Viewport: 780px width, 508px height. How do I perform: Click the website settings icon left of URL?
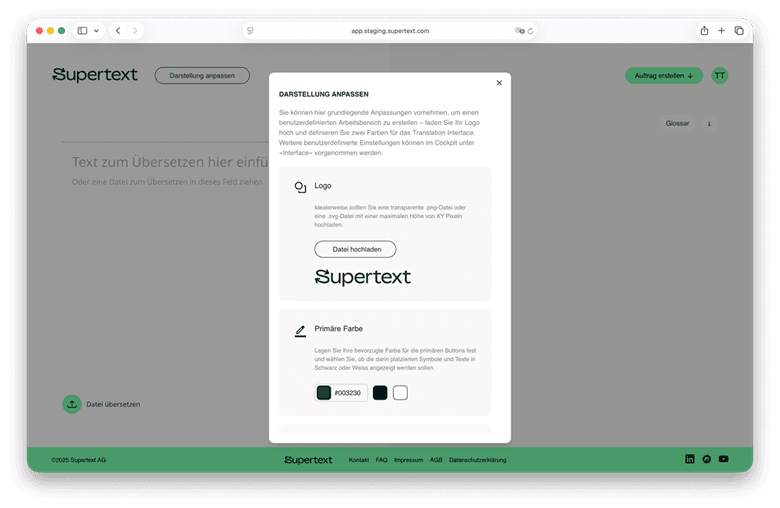coord(250,31)
